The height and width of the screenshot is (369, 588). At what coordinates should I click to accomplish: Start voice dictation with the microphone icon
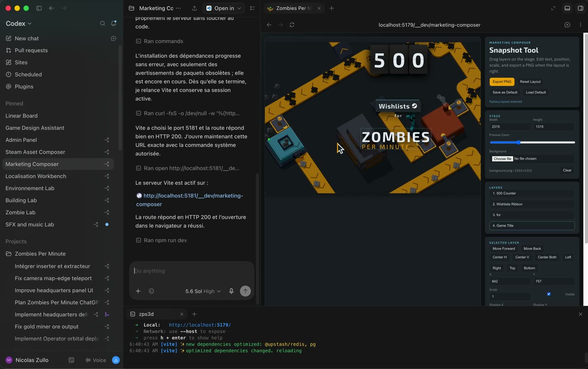click(231, 291)
